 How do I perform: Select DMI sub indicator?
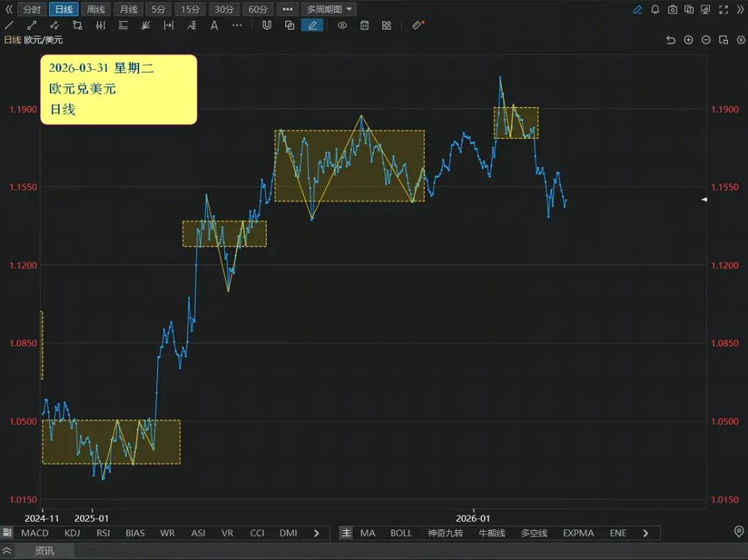click(x=288, y=533)
